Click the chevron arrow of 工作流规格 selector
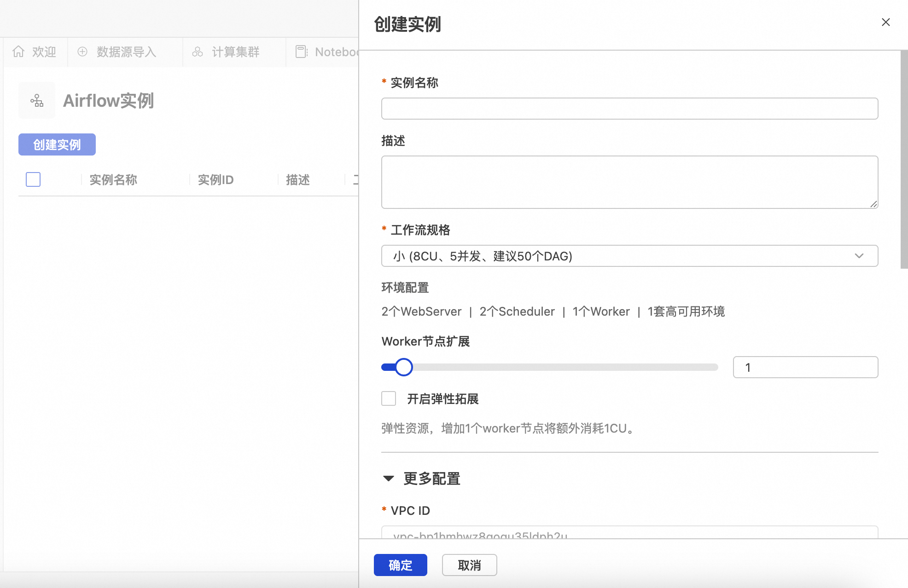 coord(859,256)
